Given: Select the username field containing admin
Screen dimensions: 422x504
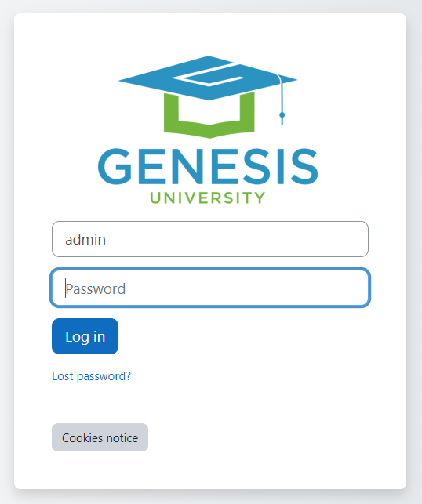Looking at the screenshot, I should [x=210, y=239].
